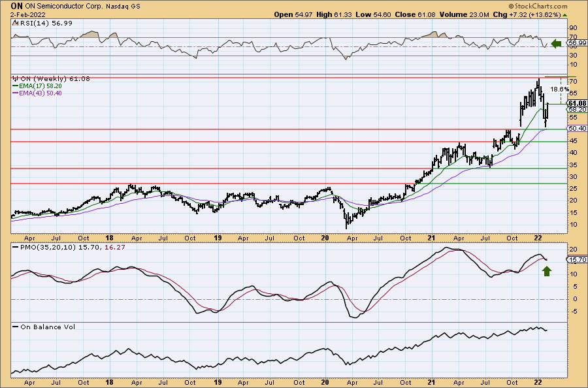Select the ON Semiconductor Corp. company name
The image size is (588, 388).
(64, 7)
